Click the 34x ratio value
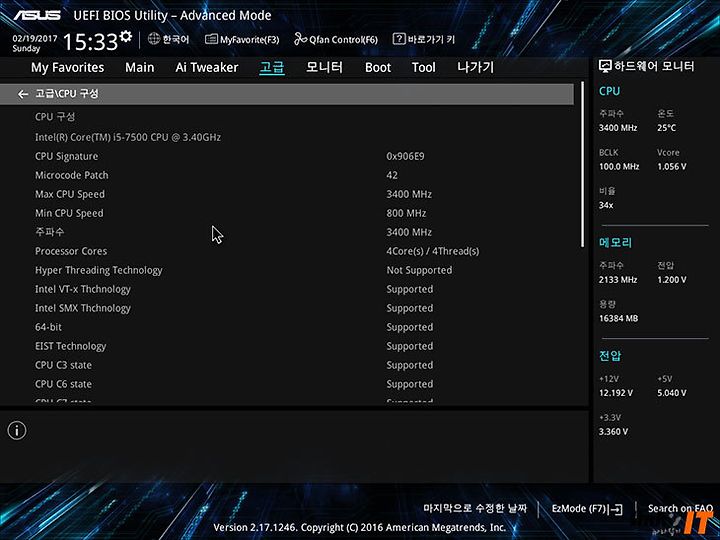This screenshot has width=720, height=540. pyautogui.click(x=606, y=205)
